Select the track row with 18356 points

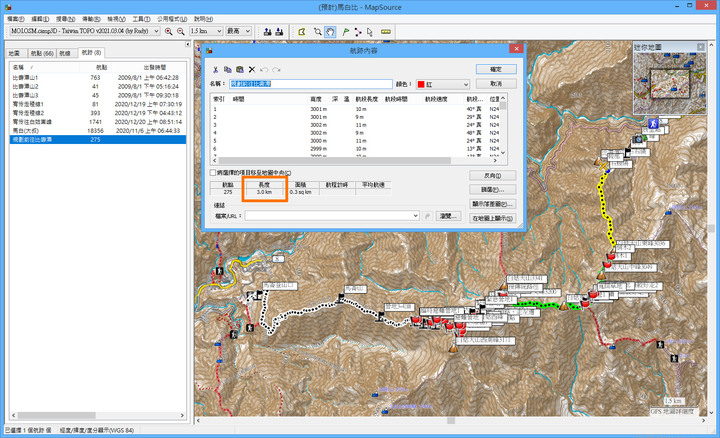(97, 130)
